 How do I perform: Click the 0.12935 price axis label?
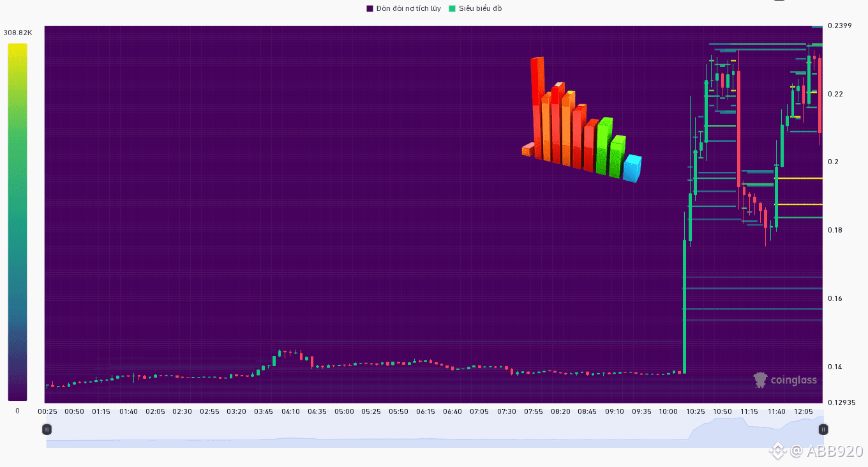coord(842,402)
